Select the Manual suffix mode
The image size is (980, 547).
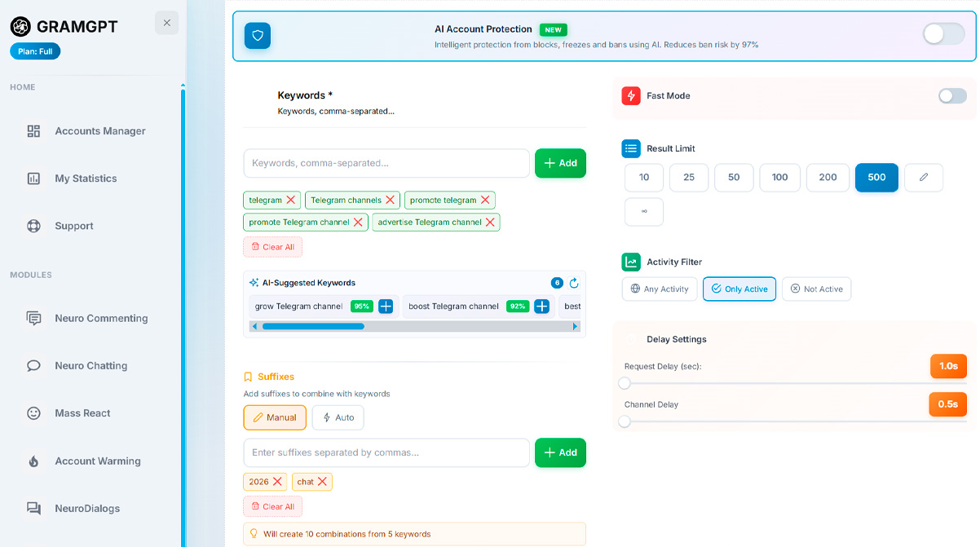[275, 417]
